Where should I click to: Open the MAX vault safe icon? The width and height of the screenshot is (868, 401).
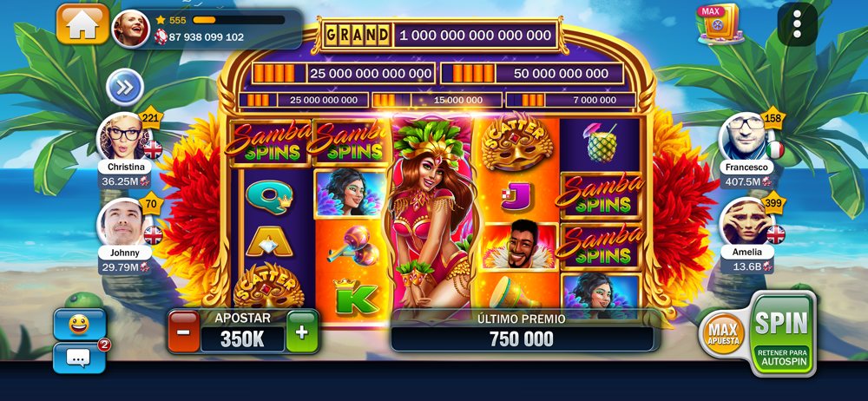[719, 23]
